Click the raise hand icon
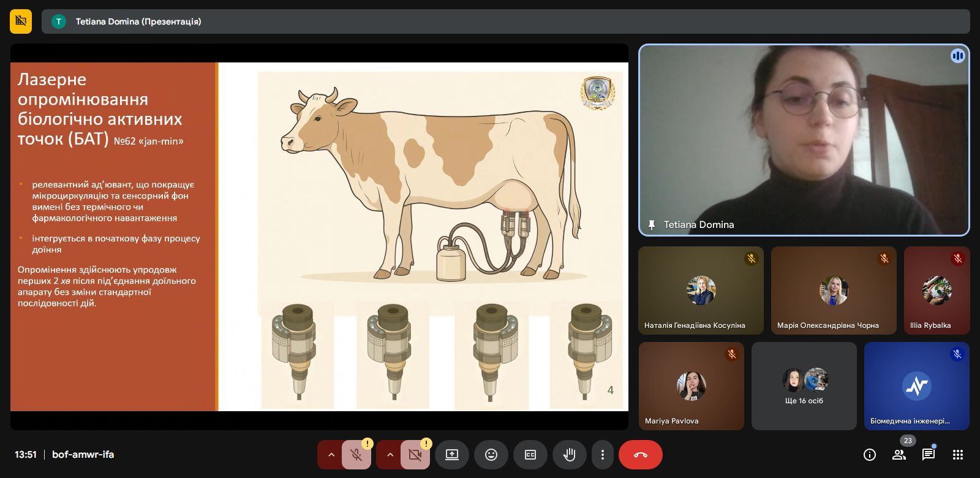Viewport: 980px width, 478px height. click(569, 455)
